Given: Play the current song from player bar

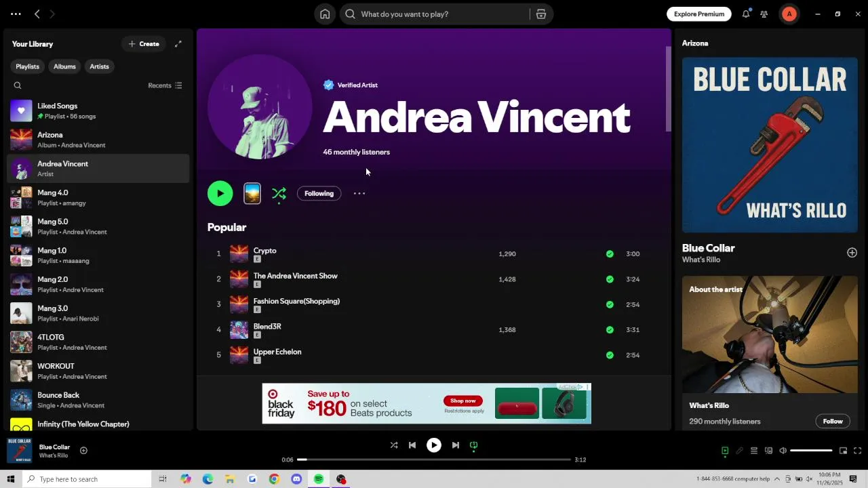Looking at the screenshot, I should (434, 445).
